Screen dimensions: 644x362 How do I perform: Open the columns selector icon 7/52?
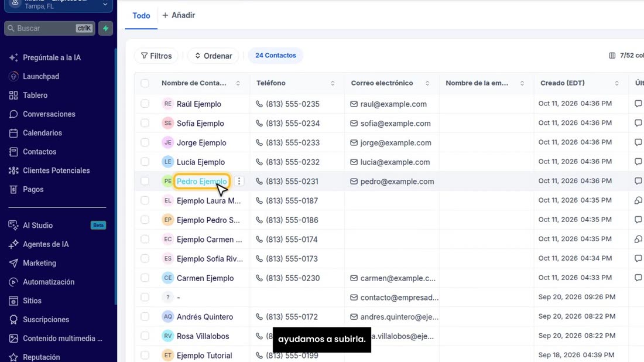click(x=612, y=56)
